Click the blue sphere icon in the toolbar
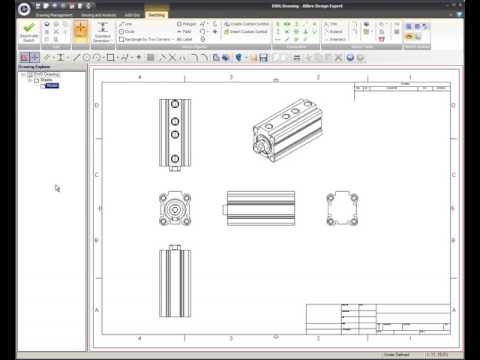This screenshot has width=480, height=360. 350,58
